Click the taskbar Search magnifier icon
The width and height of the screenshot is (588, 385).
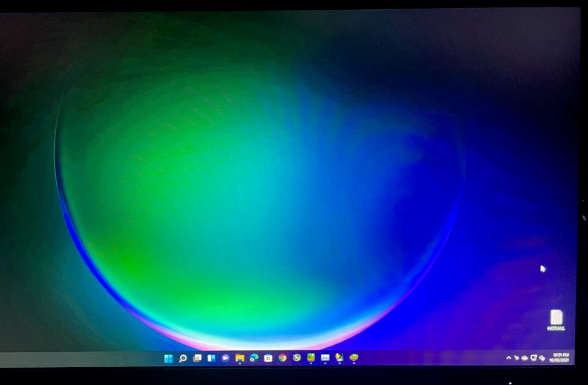tap(183, 359)
